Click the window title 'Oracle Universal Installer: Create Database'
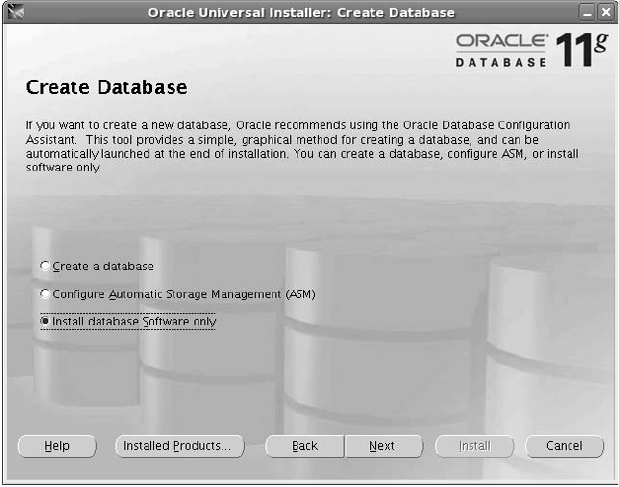Viewport: 619px width, 487px height. (x=301, y=13)
